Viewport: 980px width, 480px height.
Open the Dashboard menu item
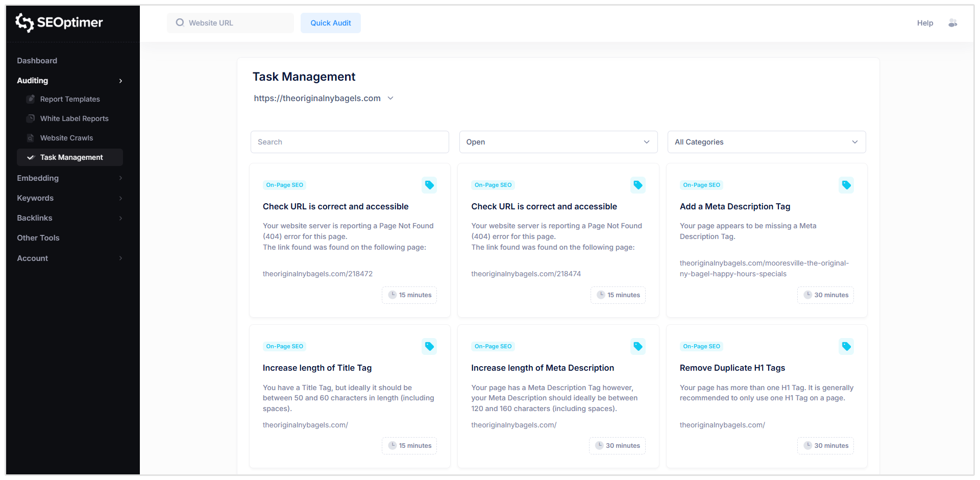(x=37, y=60)
